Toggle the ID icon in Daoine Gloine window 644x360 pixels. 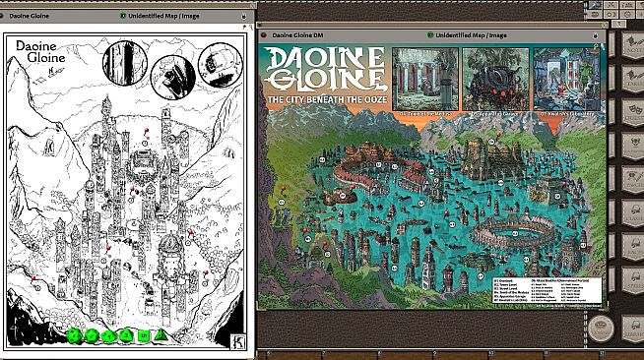[122, 16]
